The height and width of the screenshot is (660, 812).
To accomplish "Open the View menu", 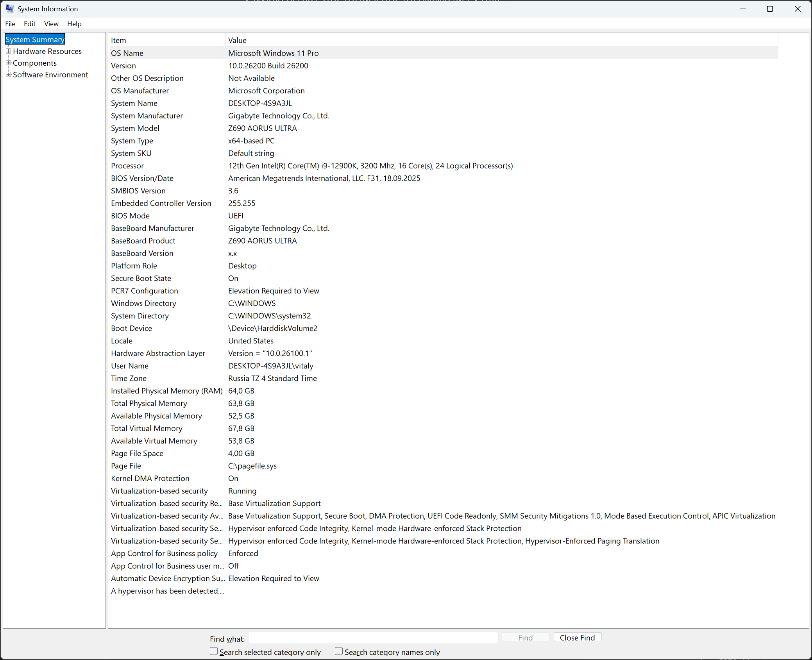I will click(x=51, y=23).
